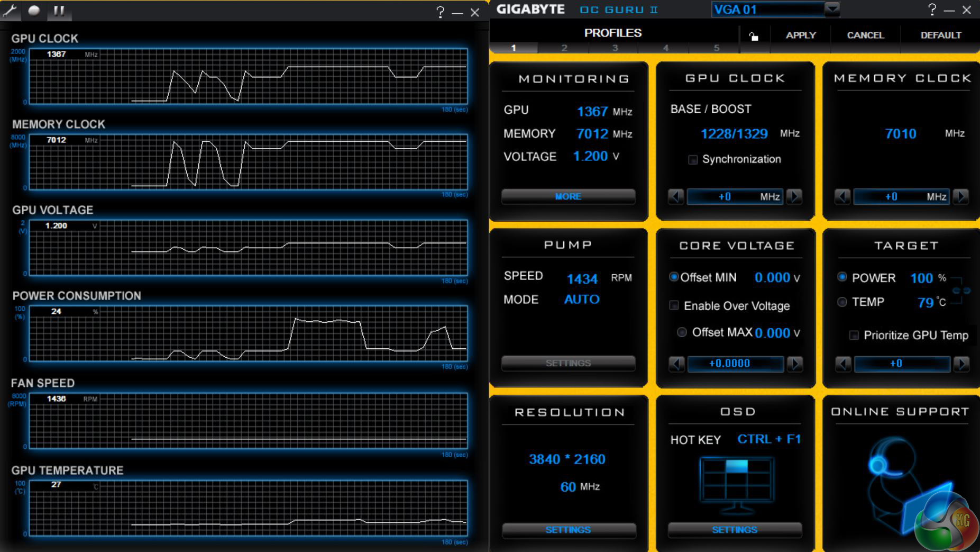The height and width of the screenshot is (552, 980).
Task: Increase GPU clock offset with right arrow
Action: tap(794, 197)
